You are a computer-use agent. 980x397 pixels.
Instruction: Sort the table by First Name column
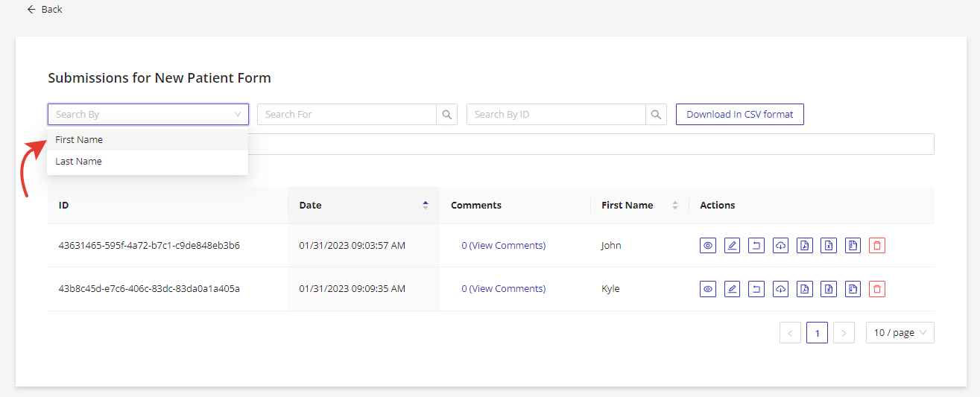point(675,206)
